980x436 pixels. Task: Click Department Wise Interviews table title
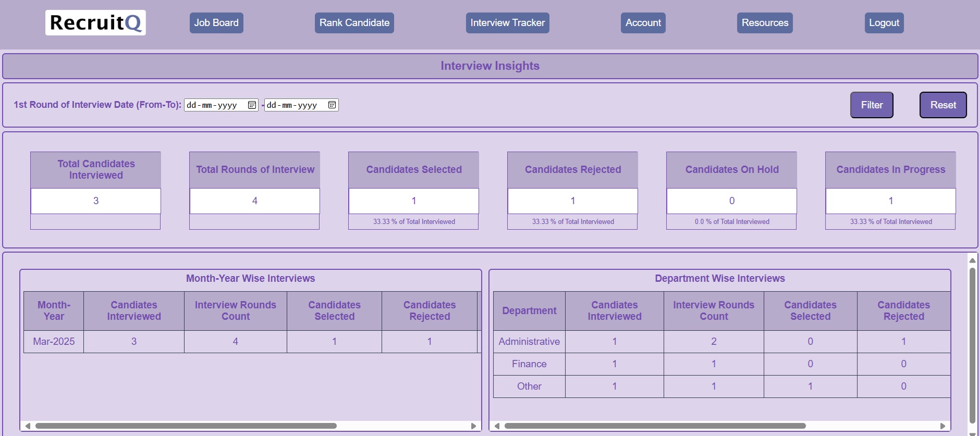click(x=720, y=279)
